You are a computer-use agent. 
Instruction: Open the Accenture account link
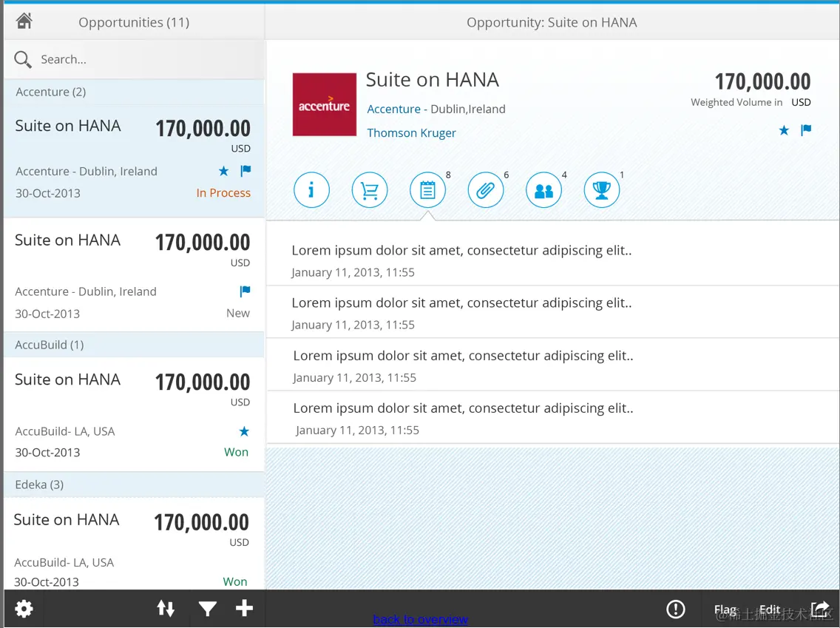(x=393, y=109)
